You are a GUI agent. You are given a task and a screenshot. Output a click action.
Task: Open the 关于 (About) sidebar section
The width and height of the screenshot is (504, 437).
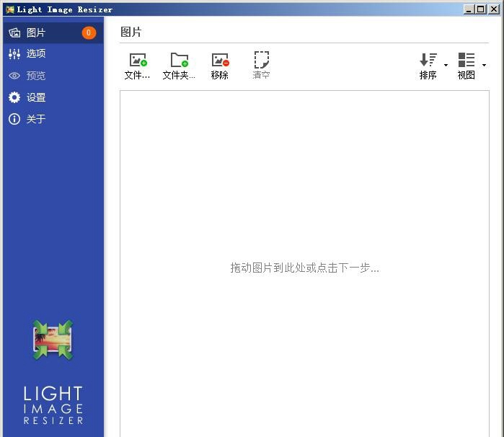click(53, 119)
